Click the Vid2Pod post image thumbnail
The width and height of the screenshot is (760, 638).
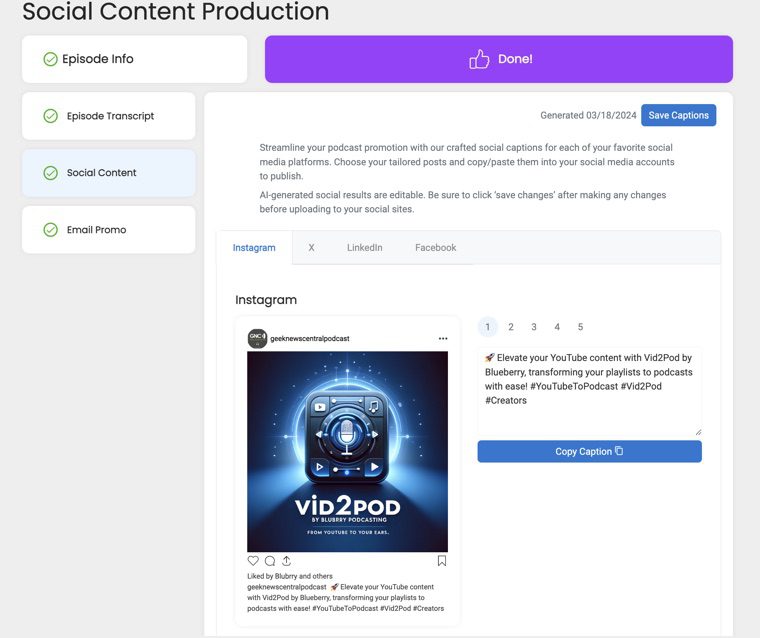click(x=348, y=451)
